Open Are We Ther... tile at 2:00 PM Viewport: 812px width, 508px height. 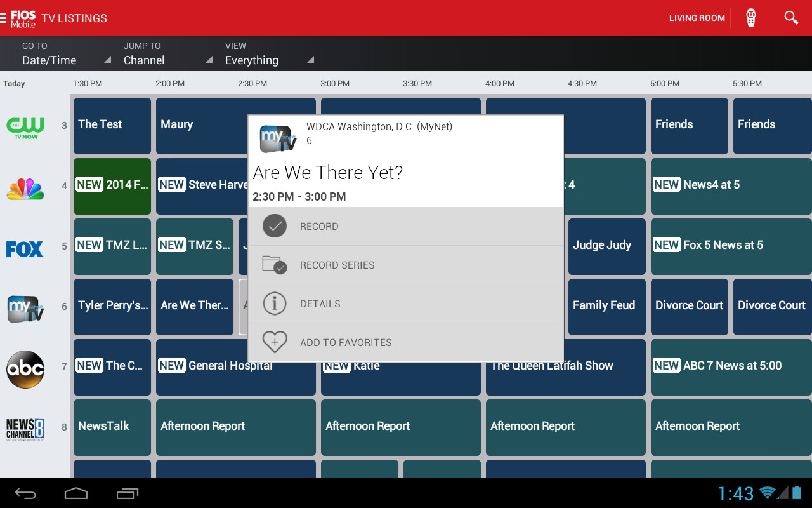pyautogui.click(x=195, y=307)
